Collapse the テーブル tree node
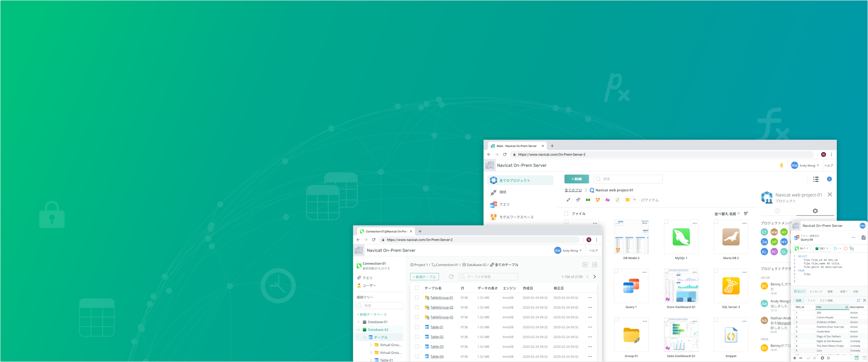 pos(365,337)
